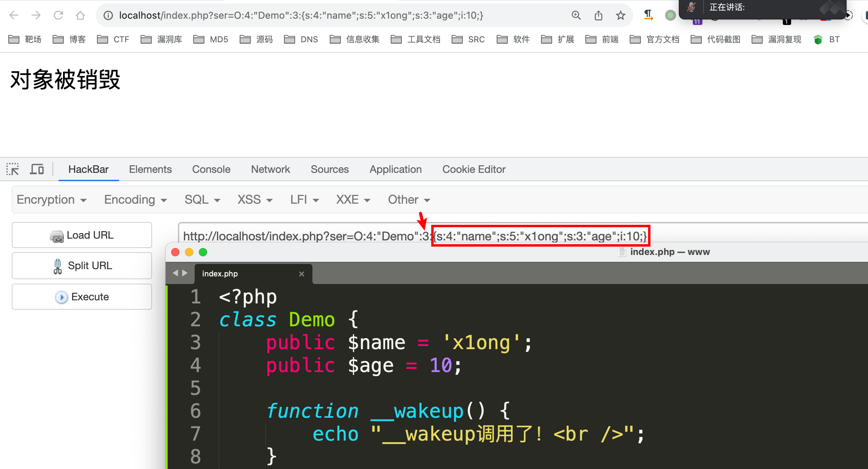Select the inspect element picker icon
868x469 pixels.
[x=13, y=169]
